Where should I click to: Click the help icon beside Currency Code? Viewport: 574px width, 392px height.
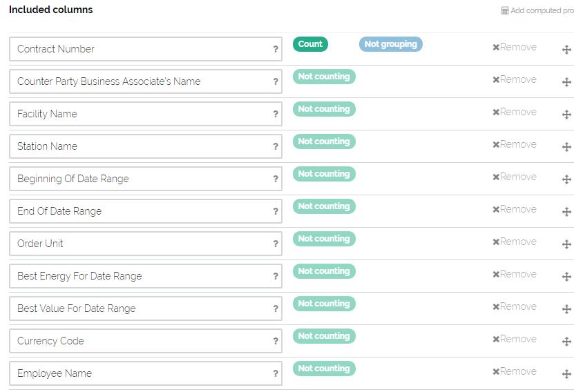[276, 342]
